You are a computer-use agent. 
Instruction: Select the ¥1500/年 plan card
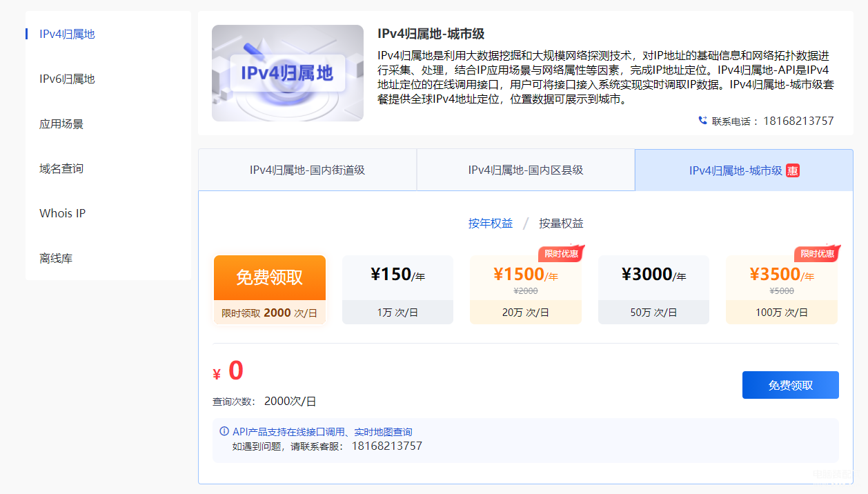click(x=526, y=290)
